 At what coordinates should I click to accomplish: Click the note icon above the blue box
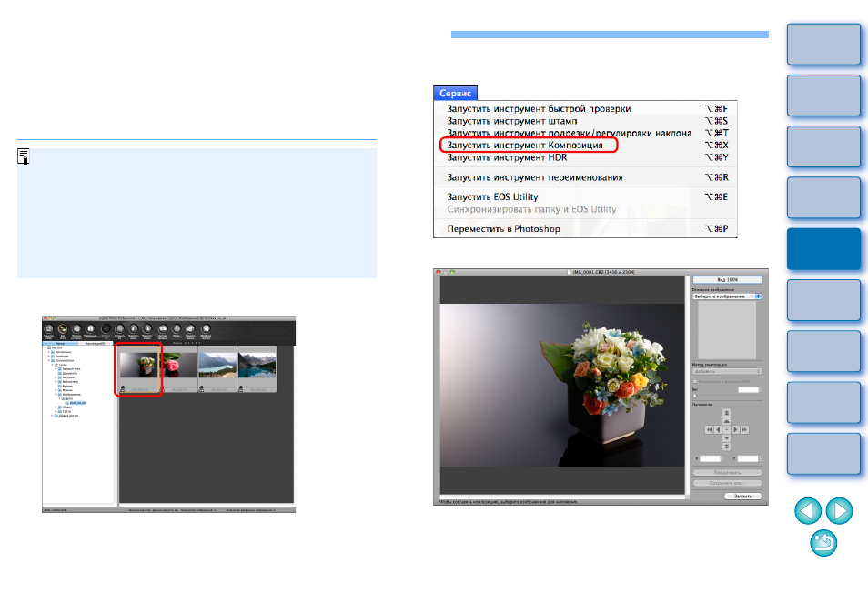[x=24, y=156]
